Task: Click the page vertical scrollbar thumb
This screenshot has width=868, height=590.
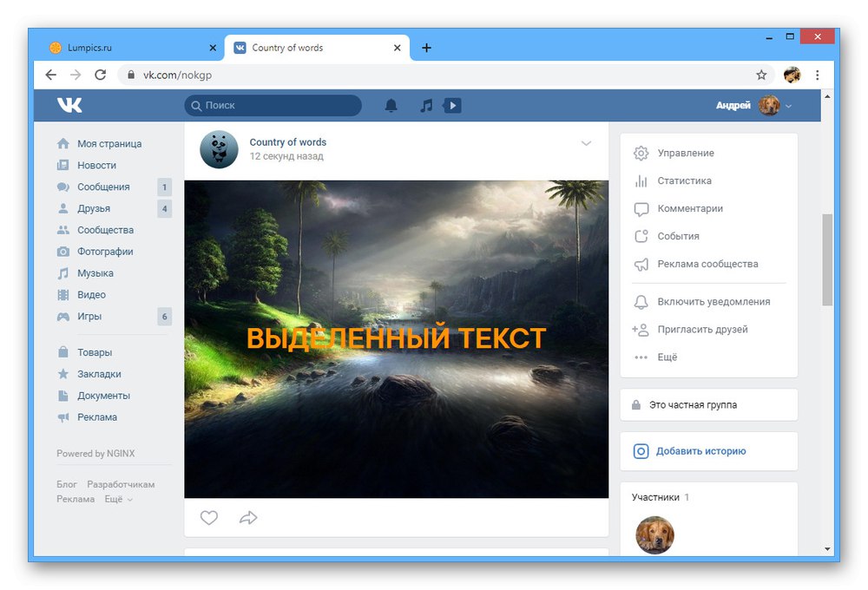Action: (827, 259)
